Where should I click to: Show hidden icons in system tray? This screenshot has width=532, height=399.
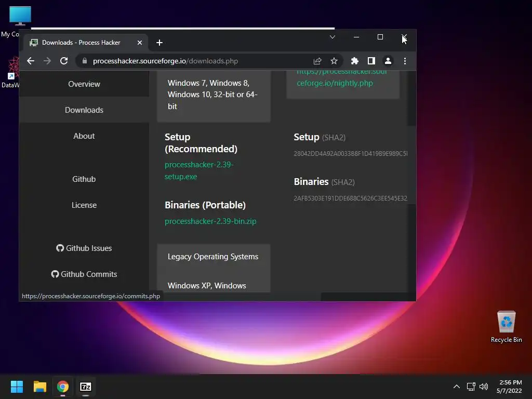pos(457,387)
